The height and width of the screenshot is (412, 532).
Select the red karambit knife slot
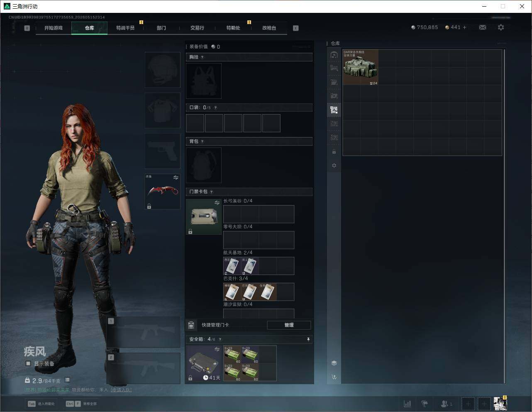point(163,191)
